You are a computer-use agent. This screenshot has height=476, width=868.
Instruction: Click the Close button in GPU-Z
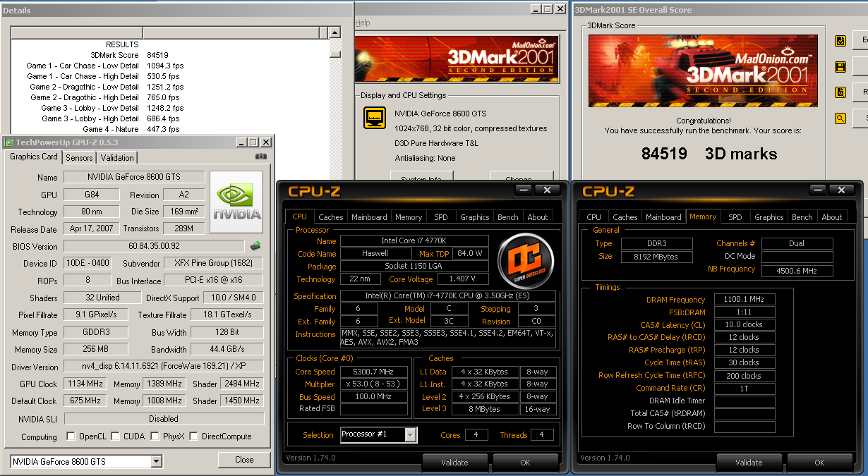click(245, 460)
